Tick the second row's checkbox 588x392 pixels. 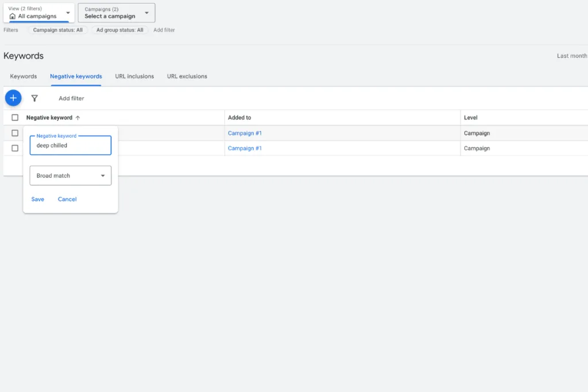click(15, 148)
